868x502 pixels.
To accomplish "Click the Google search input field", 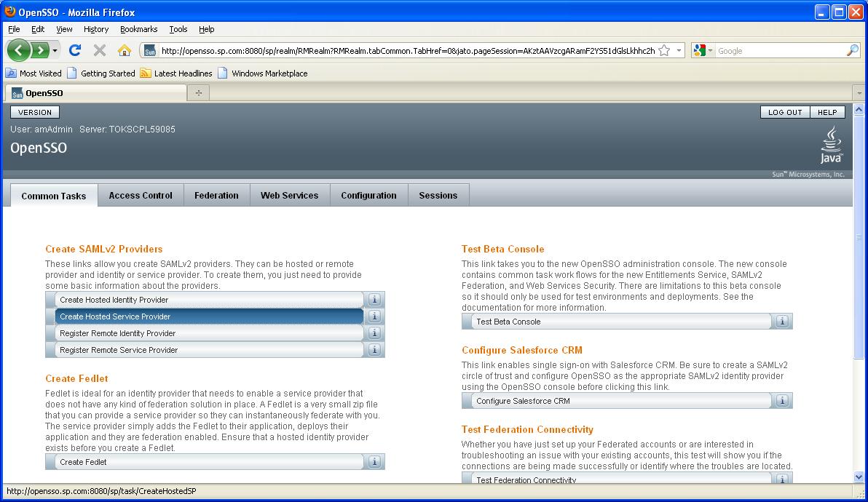I will [x=781, y=51].
